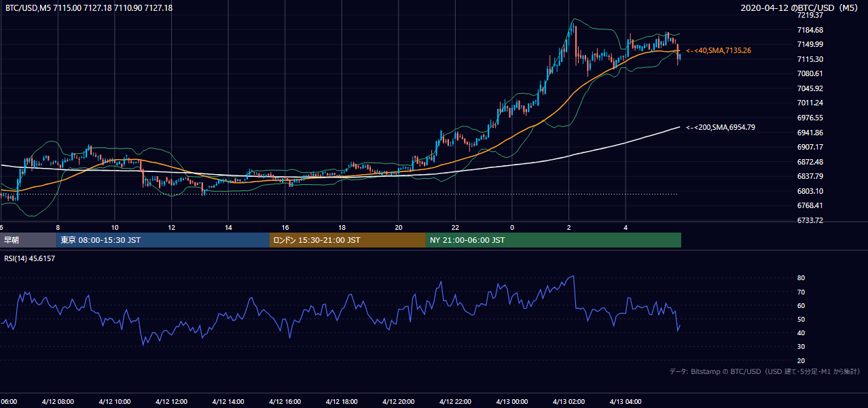Click the 4/12 18:00 bottom time label
This screenshot has height=408, width=868.
pos(341,402)
